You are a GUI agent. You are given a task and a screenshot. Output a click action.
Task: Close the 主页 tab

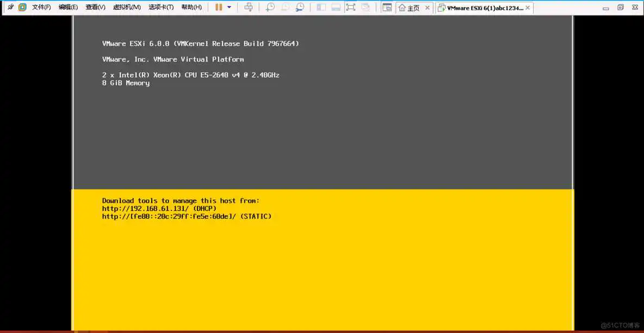[428, 8]
